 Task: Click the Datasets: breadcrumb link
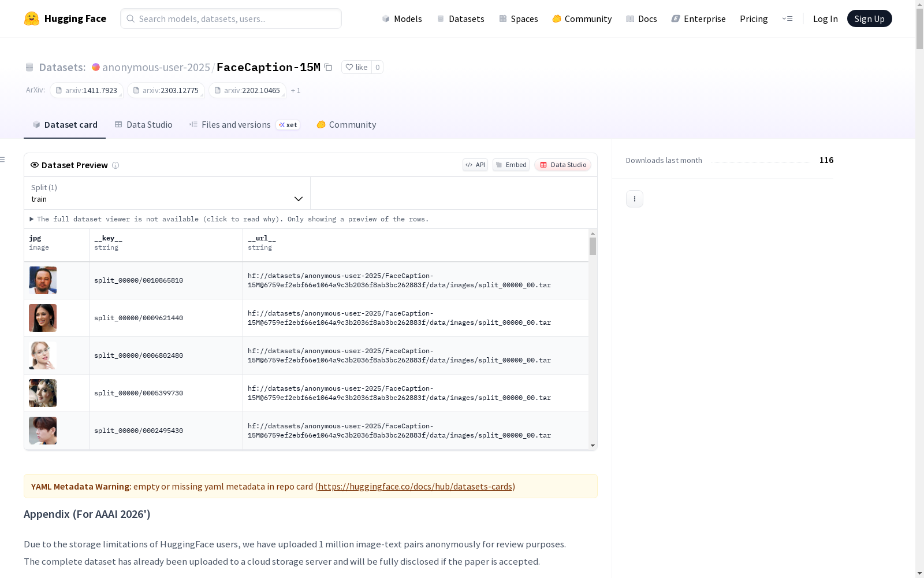pos(62,67)
